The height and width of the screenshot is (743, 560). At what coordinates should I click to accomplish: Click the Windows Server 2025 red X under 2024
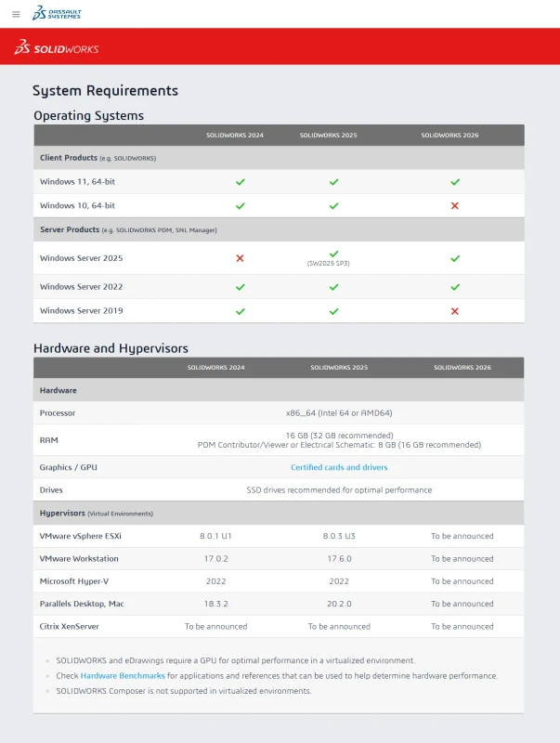point(240,258)
